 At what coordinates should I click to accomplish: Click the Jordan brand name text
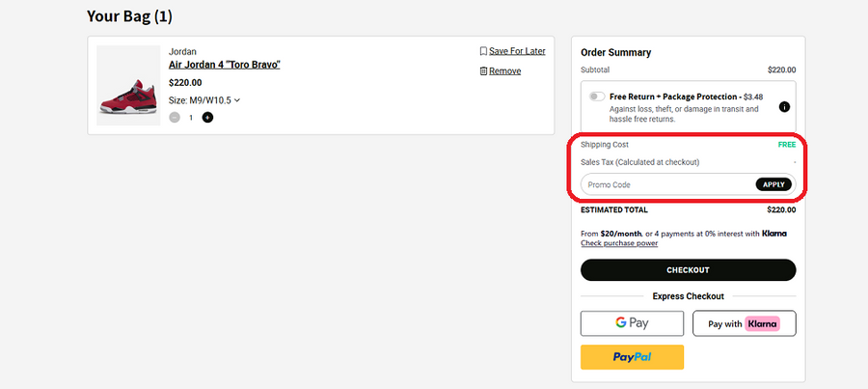182,51
